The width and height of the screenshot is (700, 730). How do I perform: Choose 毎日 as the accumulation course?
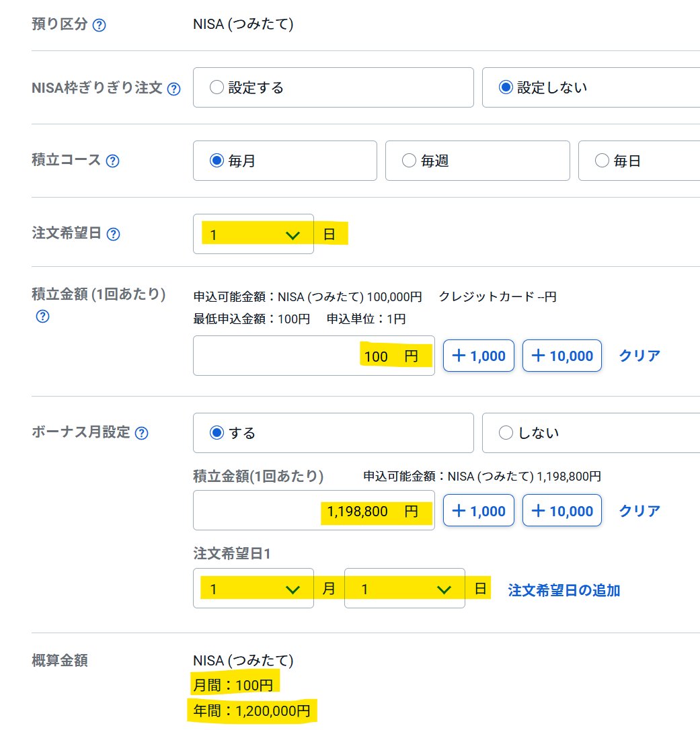[x=601, y=161]
